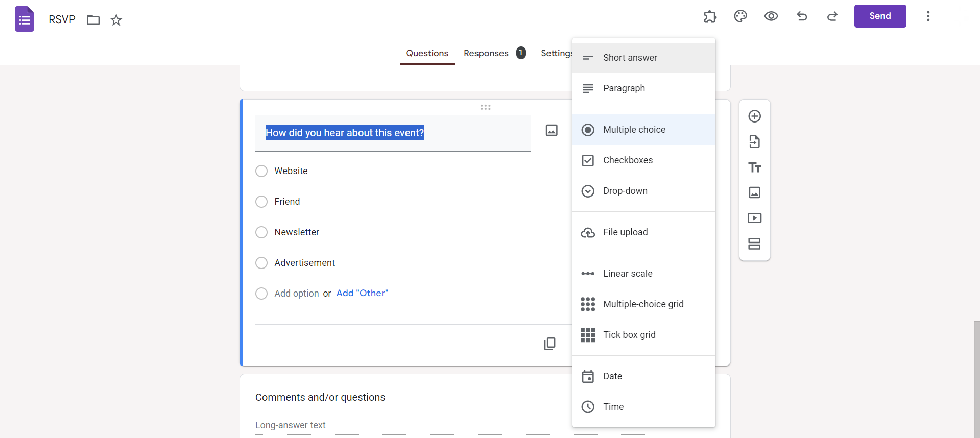Add a new question with plus icon

point(754,116)
